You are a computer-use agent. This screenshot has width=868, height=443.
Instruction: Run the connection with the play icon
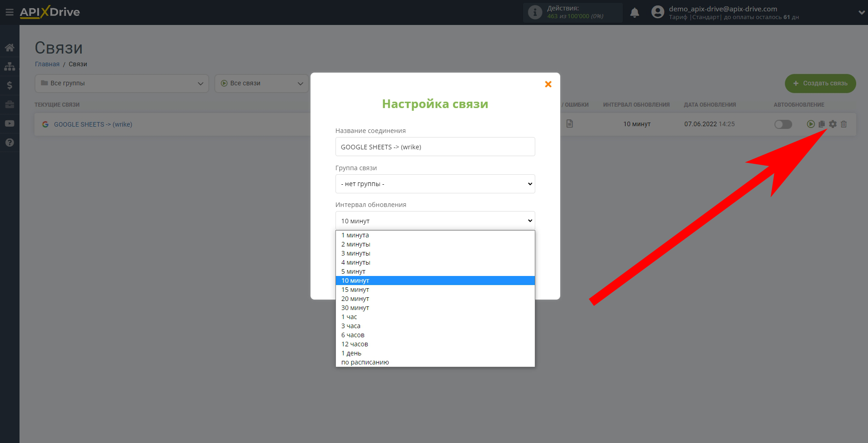811,124
